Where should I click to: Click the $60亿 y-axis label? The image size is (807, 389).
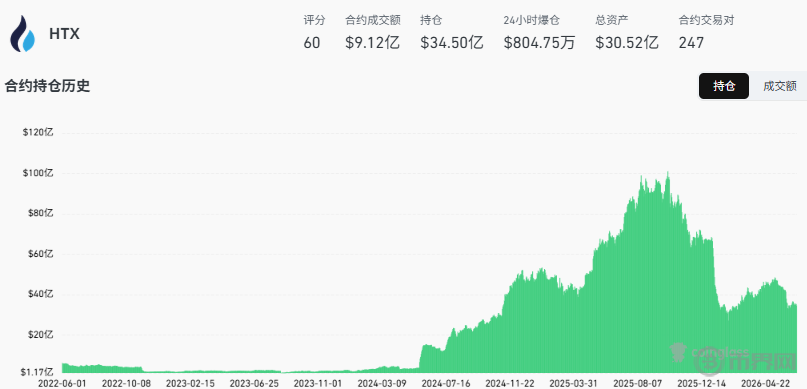pos(40,254)
